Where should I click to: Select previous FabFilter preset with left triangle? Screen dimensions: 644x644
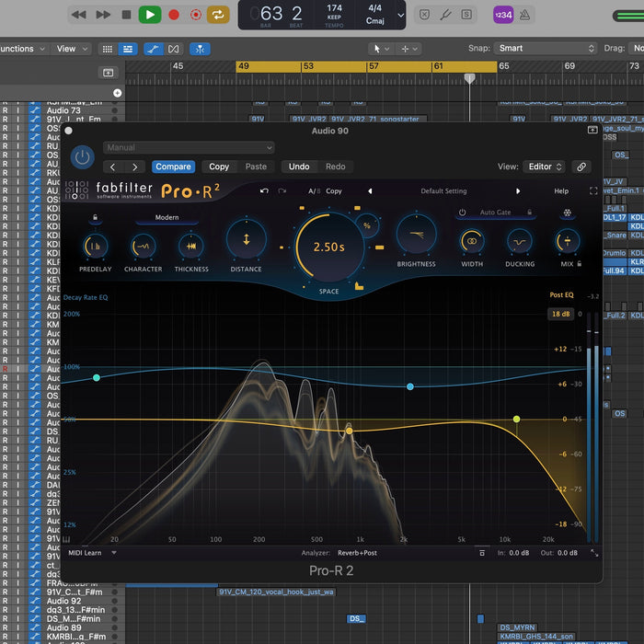pos(370,191)
